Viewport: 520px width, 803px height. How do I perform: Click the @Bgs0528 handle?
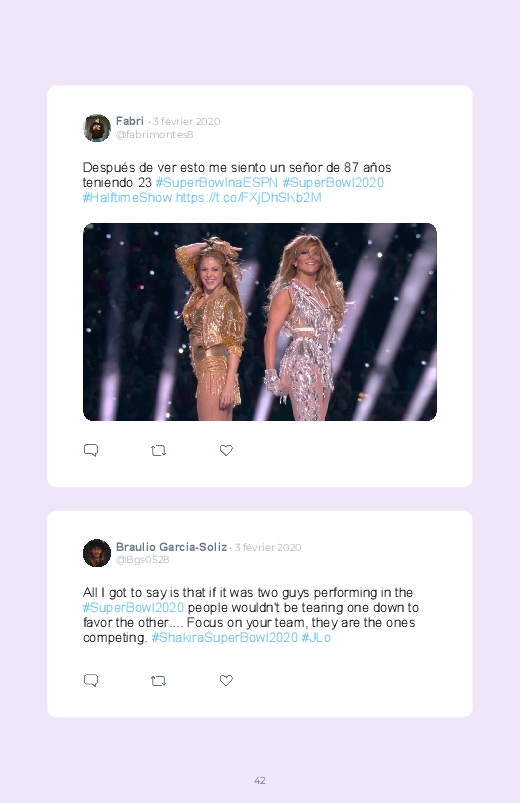142,559
